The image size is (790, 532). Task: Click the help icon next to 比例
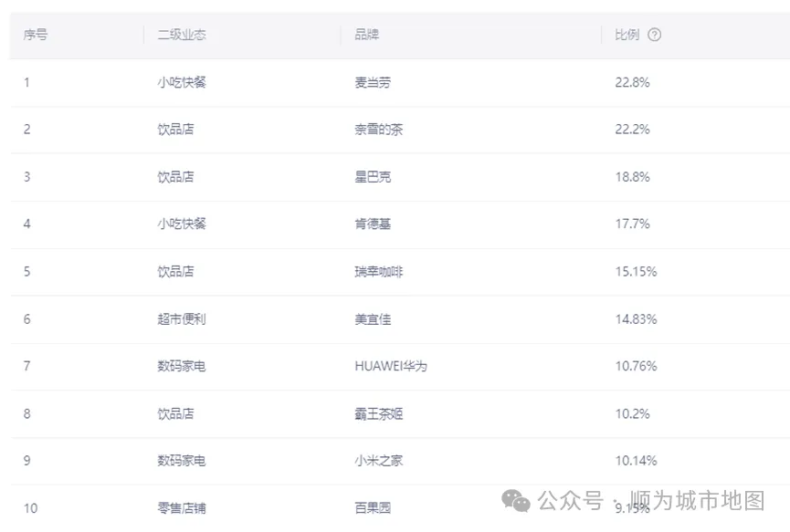tap(654, 35)
